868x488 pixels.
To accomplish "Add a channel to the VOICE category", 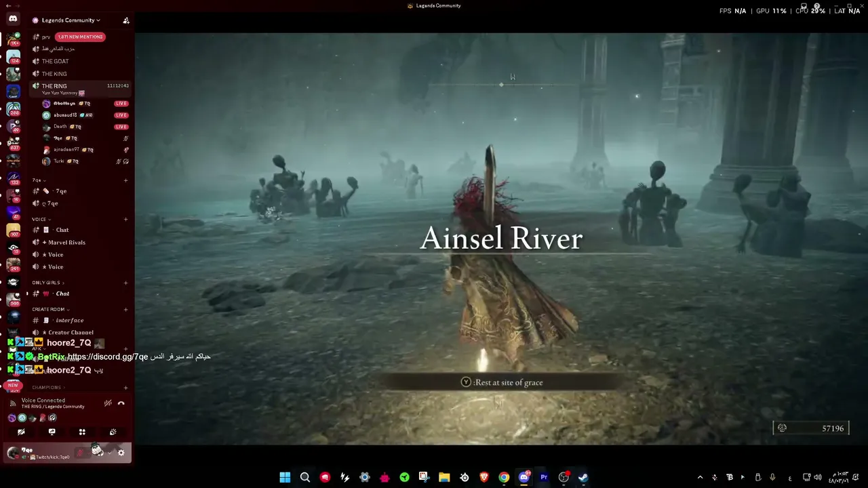I will [x=126, y=219].
